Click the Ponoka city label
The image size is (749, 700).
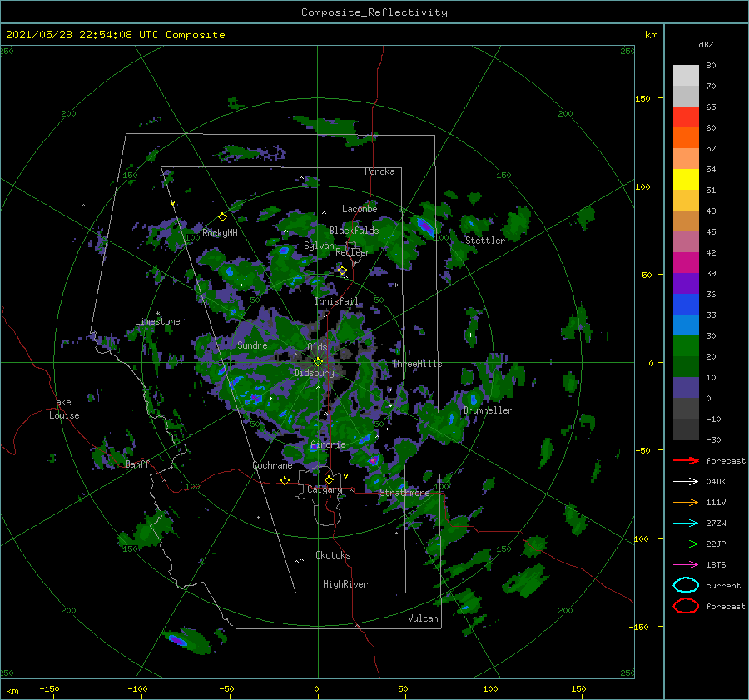[379, 171]
